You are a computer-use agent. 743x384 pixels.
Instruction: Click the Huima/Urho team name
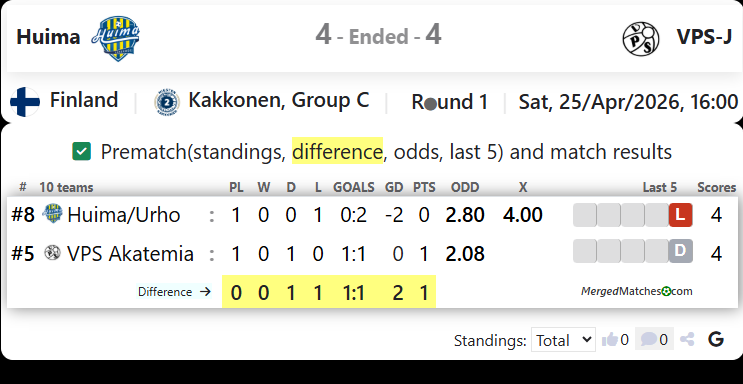(124, 215)
